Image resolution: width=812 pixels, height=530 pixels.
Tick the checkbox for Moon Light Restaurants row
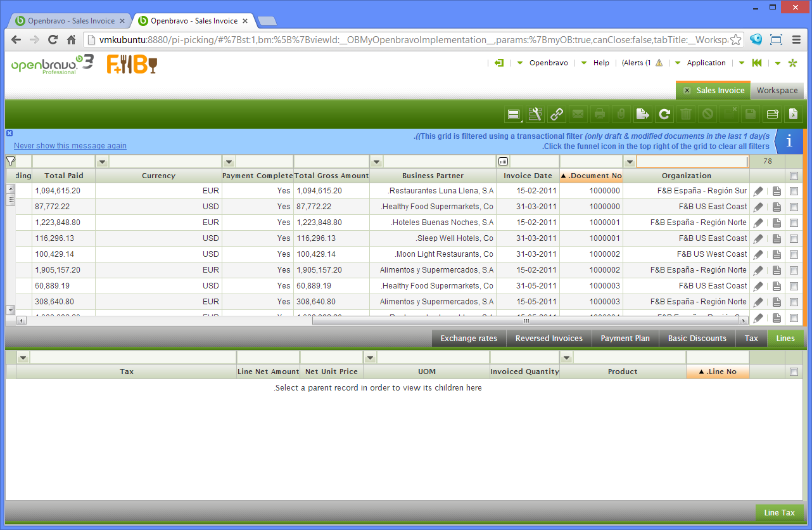point(794,254)
